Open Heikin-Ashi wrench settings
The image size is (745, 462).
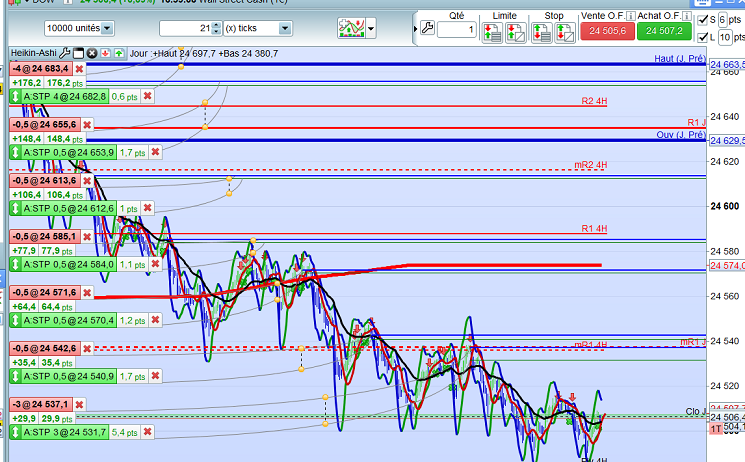(x=65, y=53)
